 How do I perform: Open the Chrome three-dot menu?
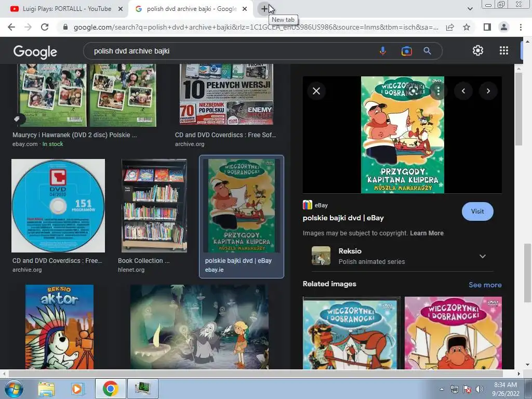coord(521,27)
